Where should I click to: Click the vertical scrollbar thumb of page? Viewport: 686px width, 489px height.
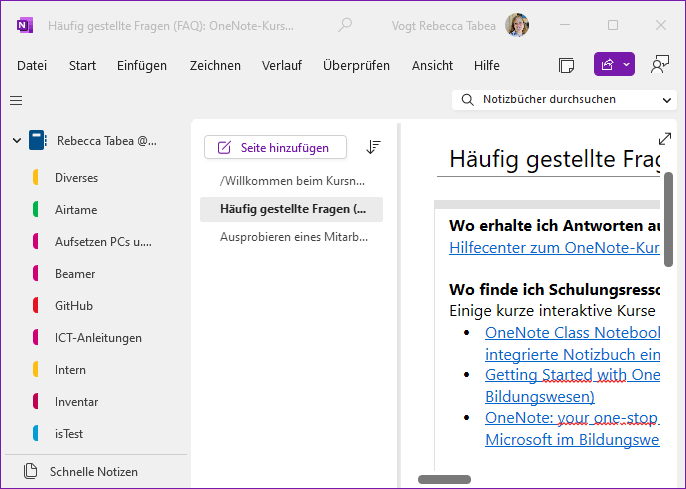click(668, 220)
